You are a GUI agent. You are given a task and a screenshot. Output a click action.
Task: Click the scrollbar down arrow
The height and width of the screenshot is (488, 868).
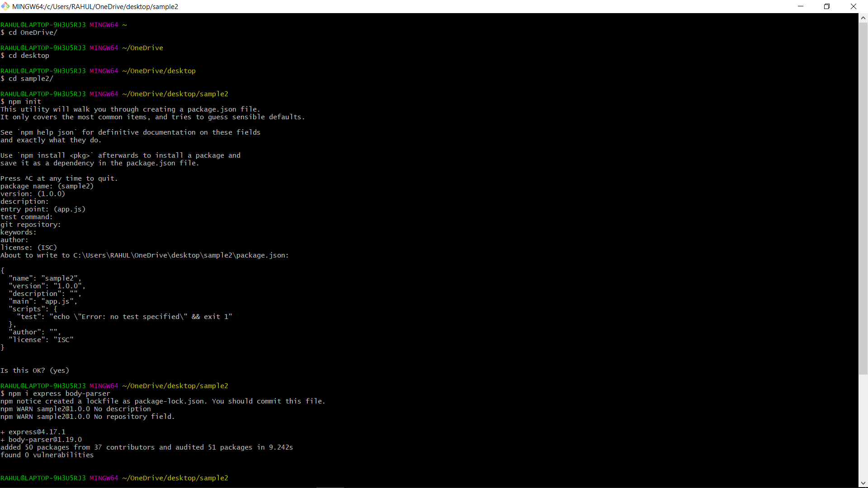pos(863,483)
